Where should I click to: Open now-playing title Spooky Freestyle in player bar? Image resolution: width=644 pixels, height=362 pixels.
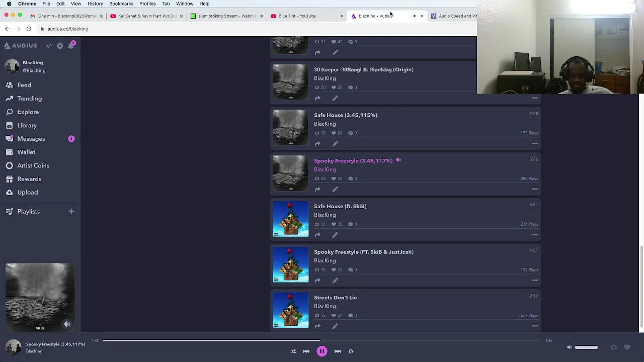pos(55,344)
